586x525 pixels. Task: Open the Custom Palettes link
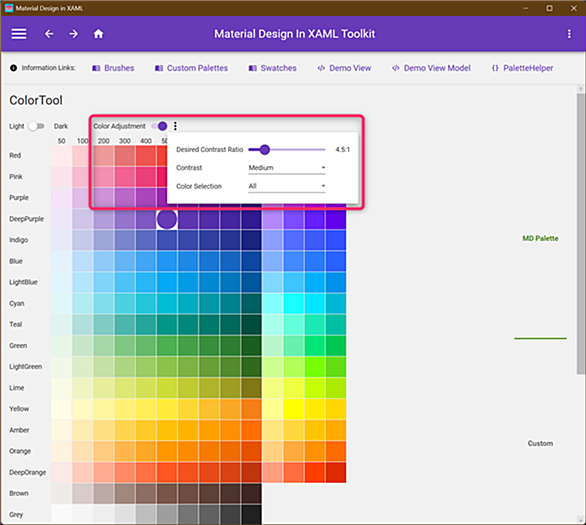197,68
